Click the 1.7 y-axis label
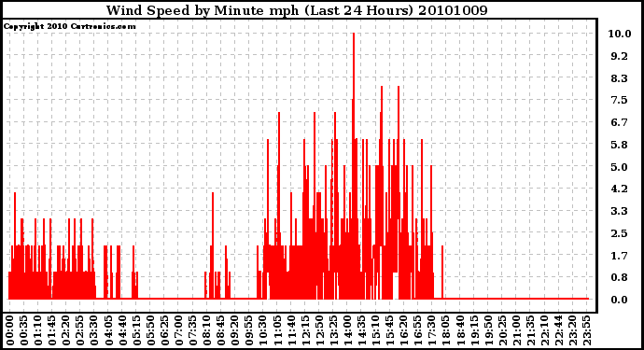The image size is (644, 350). [x=620, y=256]
